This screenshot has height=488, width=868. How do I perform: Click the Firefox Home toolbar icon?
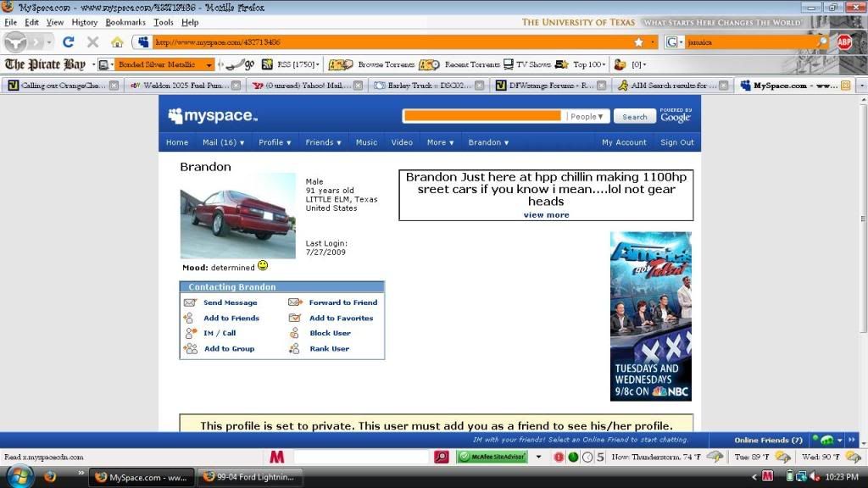(117, 42)
